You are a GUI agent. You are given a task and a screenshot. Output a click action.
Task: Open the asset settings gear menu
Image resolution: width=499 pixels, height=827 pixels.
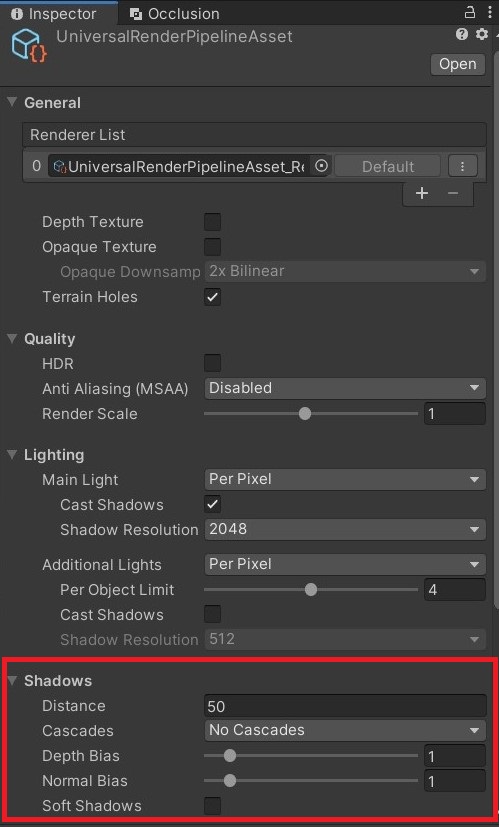coord(482,35)
